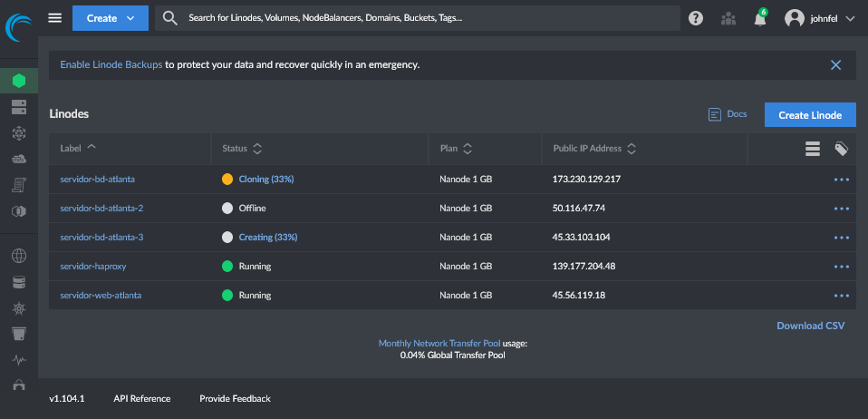The height and width of the screenshot is (419, 868).
Task: Click the Create Linode button
Action: click(x=810, y=115)
